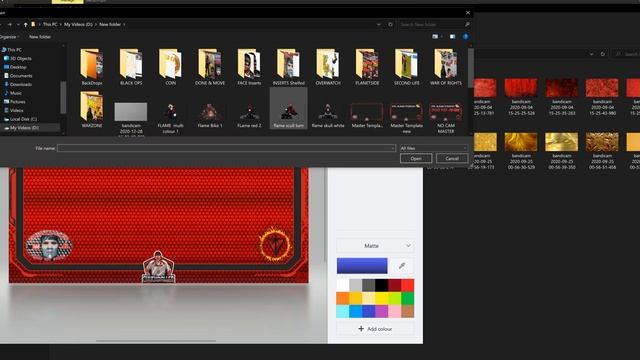640x360 pixels.
Task: Click the eyedropper colour picker icon
Action: tap(402, 266)
